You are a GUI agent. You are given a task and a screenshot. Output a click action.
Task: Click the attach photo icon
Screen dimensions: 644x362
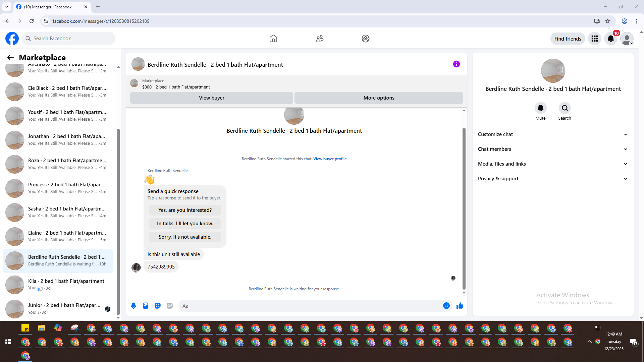pos(146,306)
